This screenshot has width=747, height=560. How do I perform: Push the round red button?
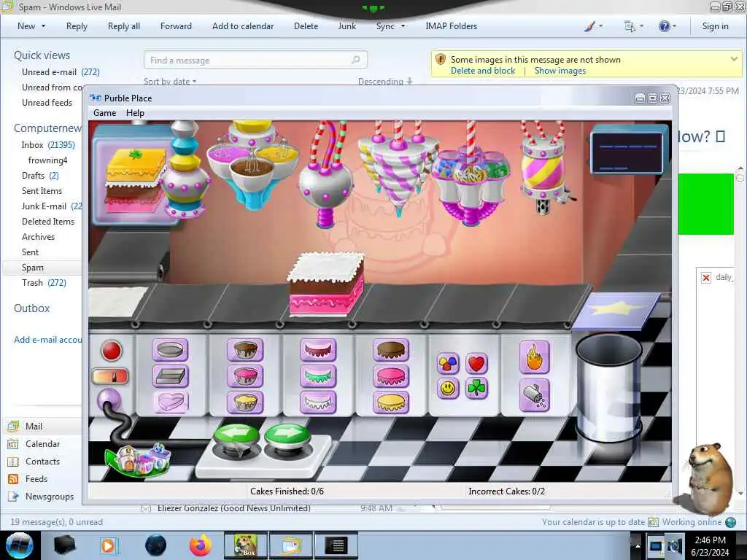coord(112,351)
